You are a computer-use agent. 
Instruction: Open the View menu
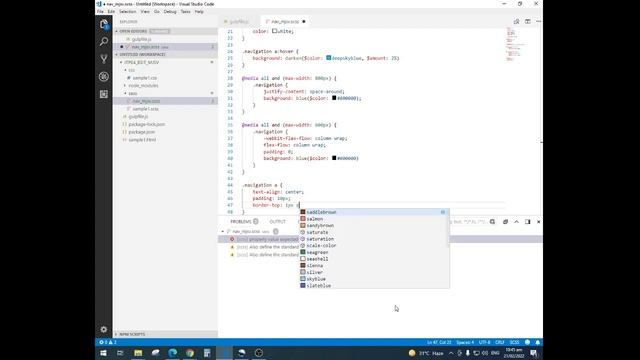pos(145,12)
